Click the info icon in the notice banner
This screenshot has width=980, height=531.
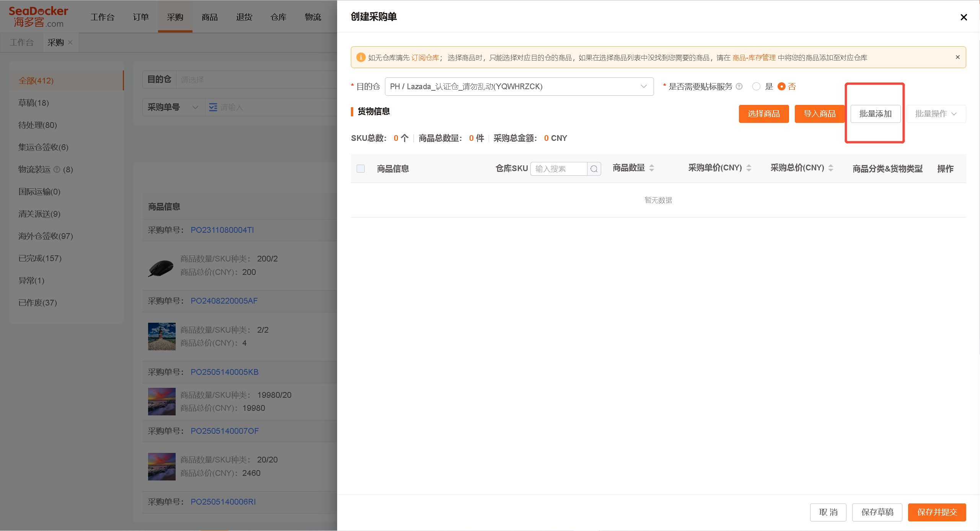click(x=360, y=57)
